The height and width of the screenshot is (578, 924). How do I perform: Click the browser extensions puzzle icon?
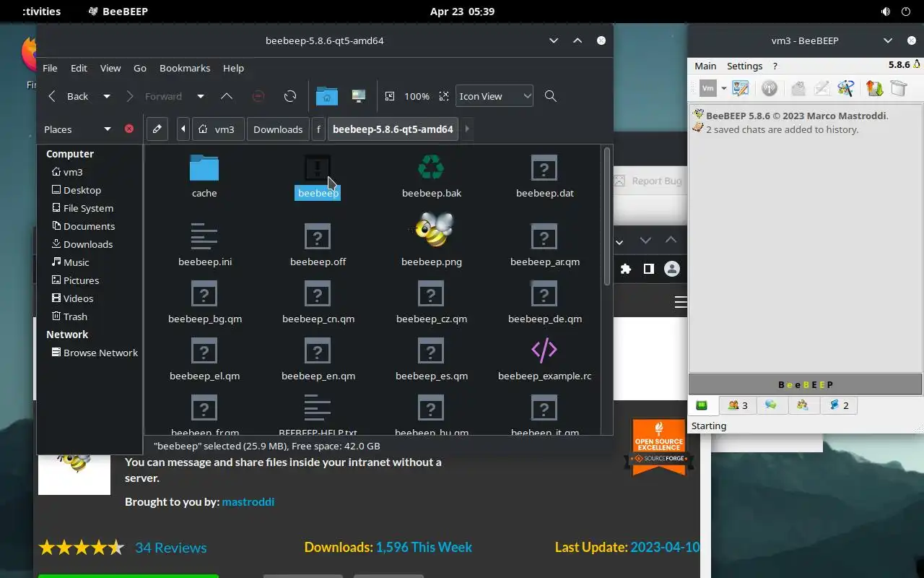coord(626,269)
